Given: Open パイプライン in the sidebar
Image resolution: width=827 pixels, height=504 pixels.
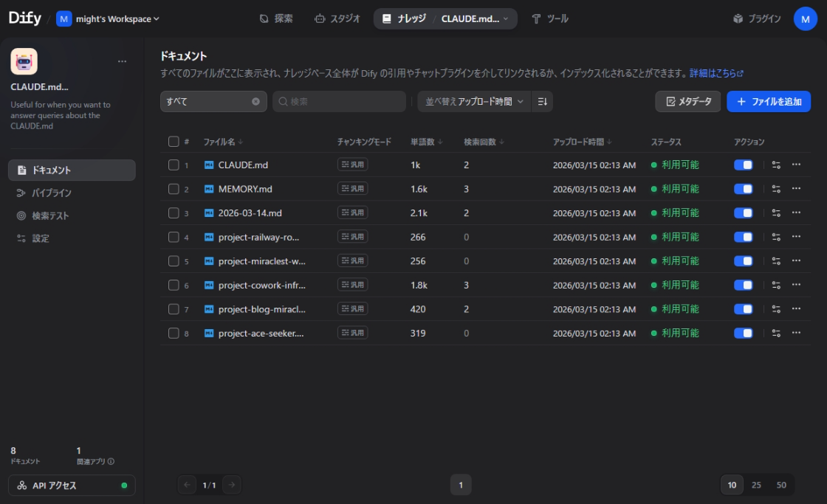Looking at the screenshot, I should coord(51,193).
